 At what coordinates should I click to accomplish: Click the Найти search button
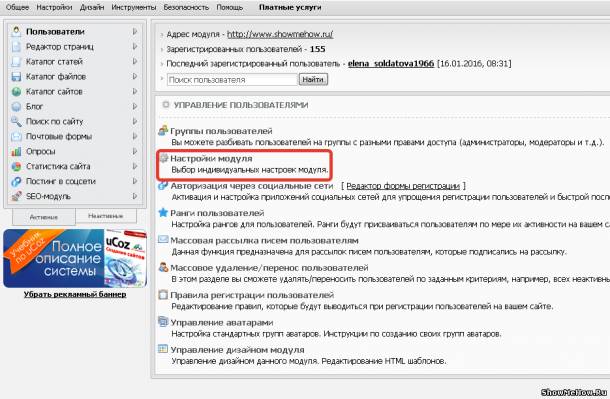313,79
